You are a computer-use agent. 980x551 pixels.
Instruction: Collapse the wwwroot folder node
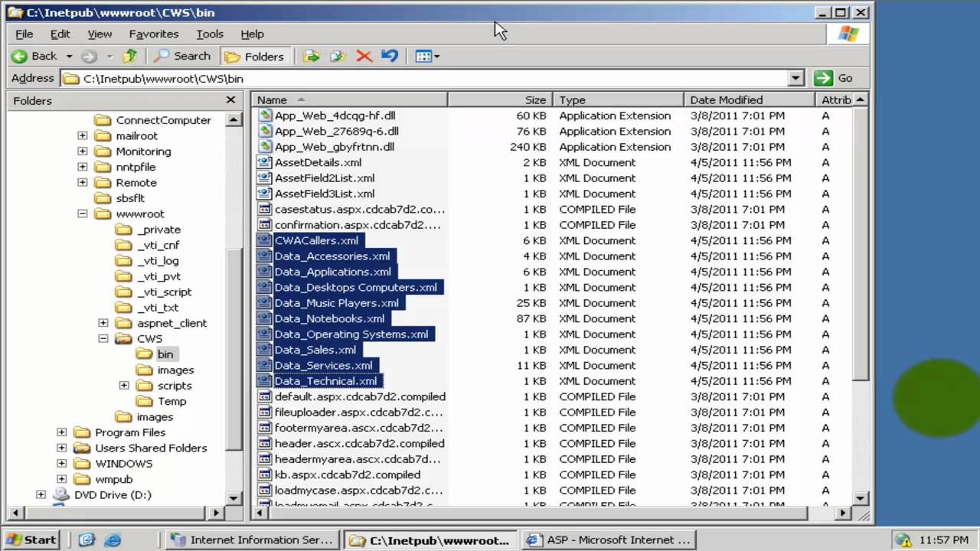click(x=83, y=214)
